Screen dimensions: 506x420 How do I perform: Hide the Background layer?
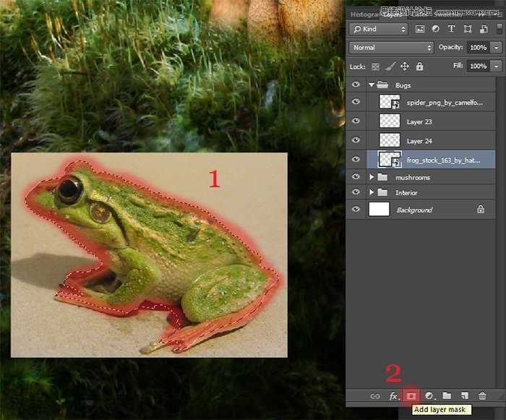356,209
